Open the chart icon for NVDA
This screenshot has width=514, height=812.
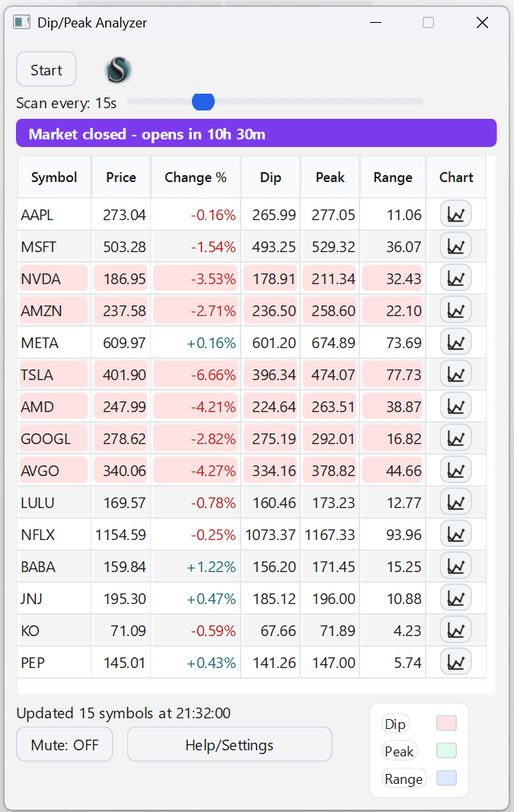455,279
